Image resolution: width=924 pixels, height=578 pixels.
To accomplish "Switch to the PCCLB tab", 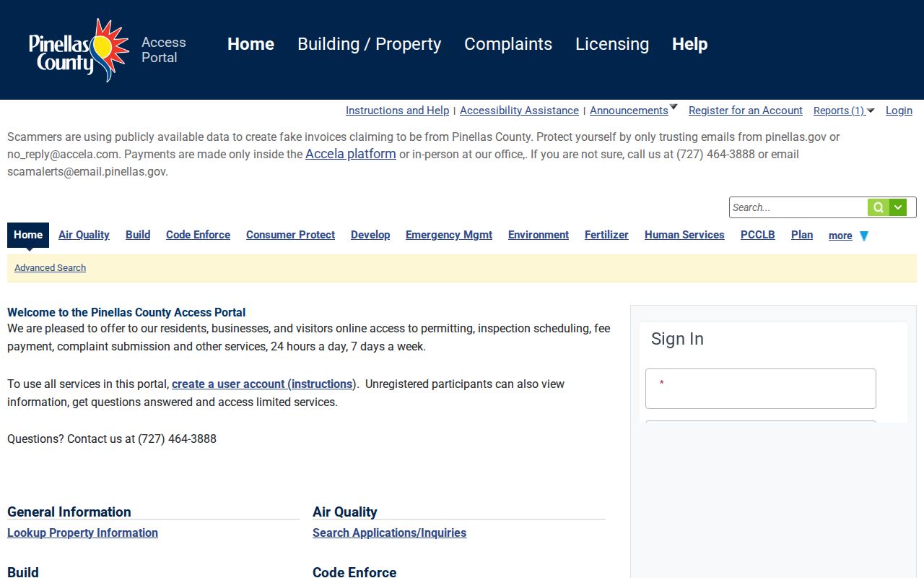I will coord(758,235).
